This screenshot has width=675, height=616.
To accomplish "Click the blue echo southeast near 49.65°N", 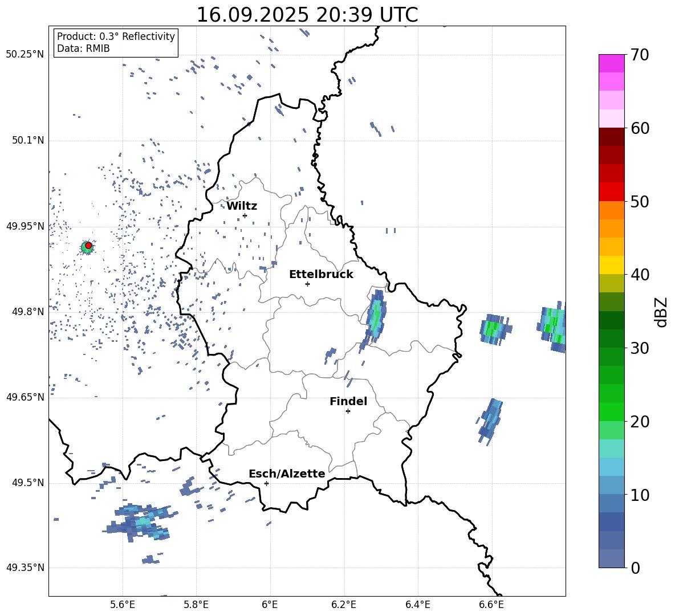I will click(490, 422).
